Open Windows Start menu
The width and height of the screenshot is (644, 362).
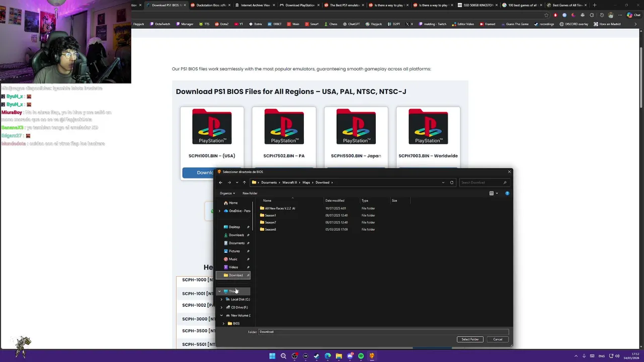(272, 356)
